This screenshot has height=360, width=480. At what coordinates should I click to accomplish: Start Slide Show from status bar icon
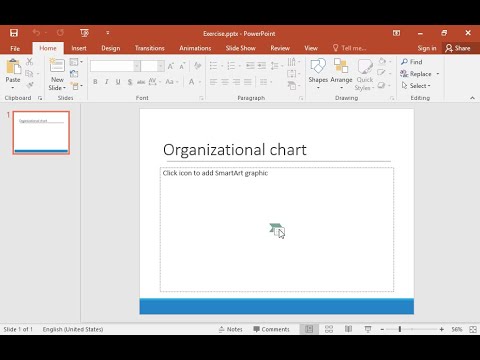368,329
